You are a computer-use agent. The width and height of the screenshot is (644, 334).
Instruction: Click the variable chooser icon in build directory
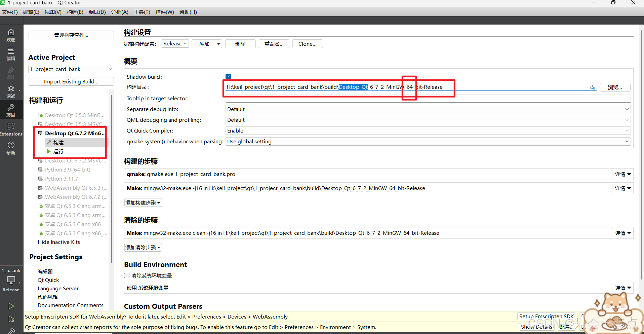tap(593, 87)
